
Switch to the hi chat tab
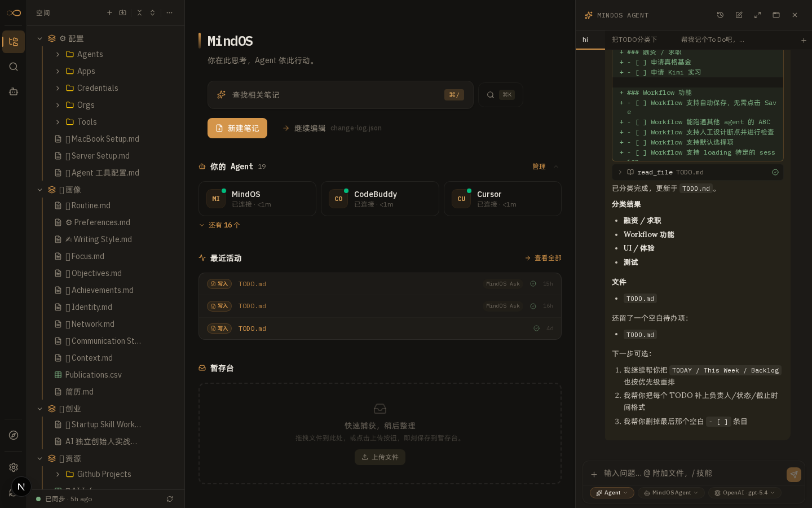pos(590,40)
